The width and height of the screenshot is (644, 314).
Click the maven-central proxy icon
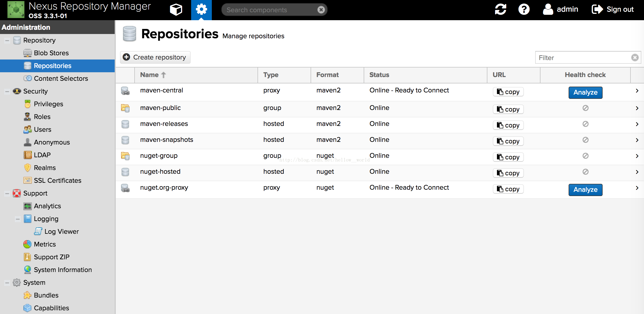point(125,91)
